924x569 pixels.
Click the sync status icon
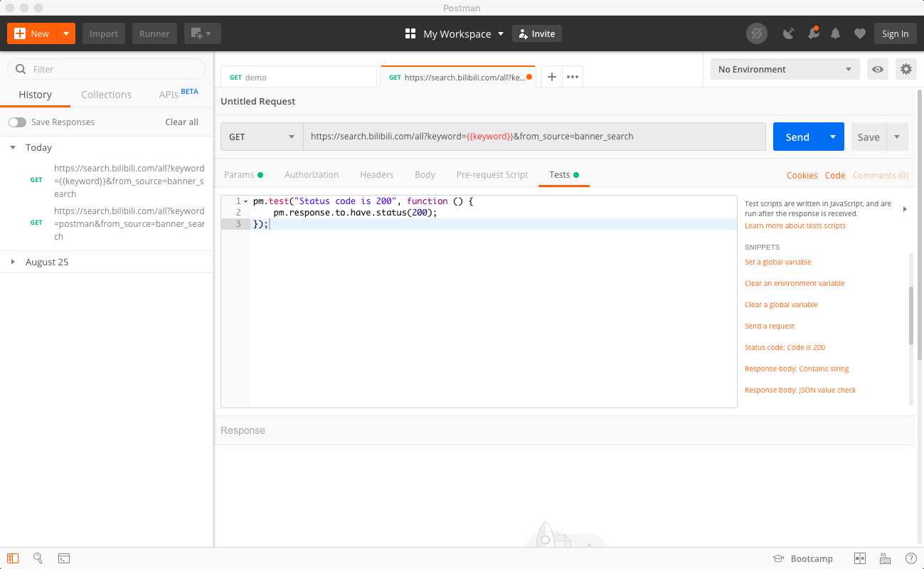[x=757, y=33]
